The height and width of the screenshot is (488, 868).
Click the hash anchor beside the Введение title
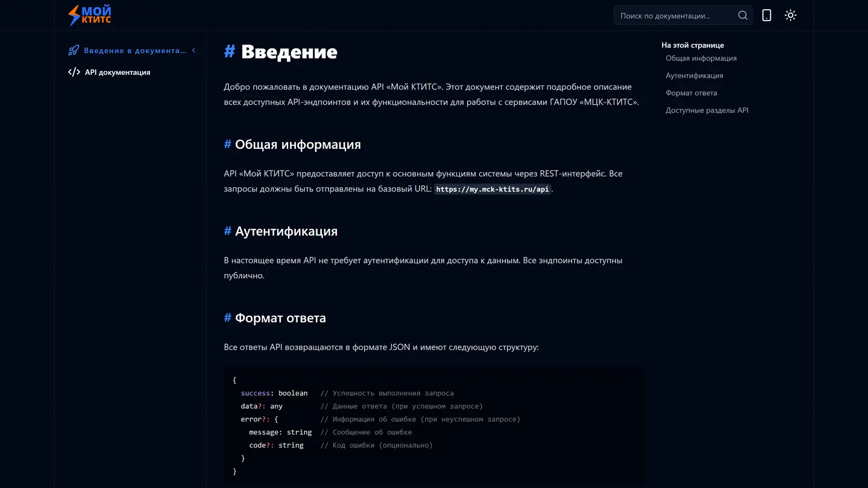pyautogui.click(x=229, y=52)
